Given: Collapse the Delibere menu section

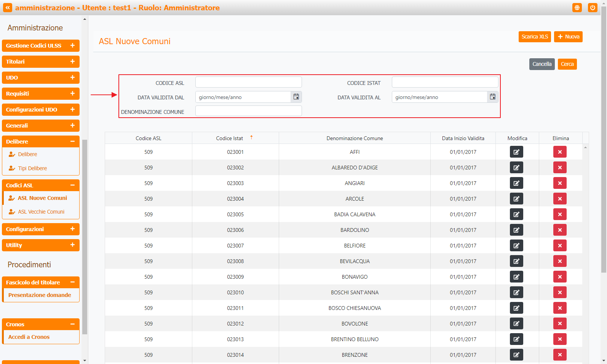Looking at the screenshot, I should click(x=72, y=142).
